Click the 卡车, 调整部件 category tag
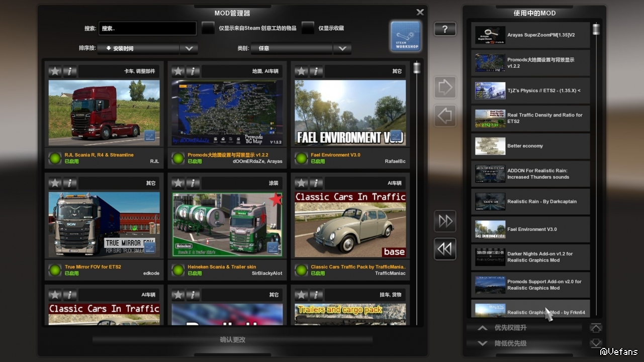Screen dimensions: 644x362 [139, 71]
